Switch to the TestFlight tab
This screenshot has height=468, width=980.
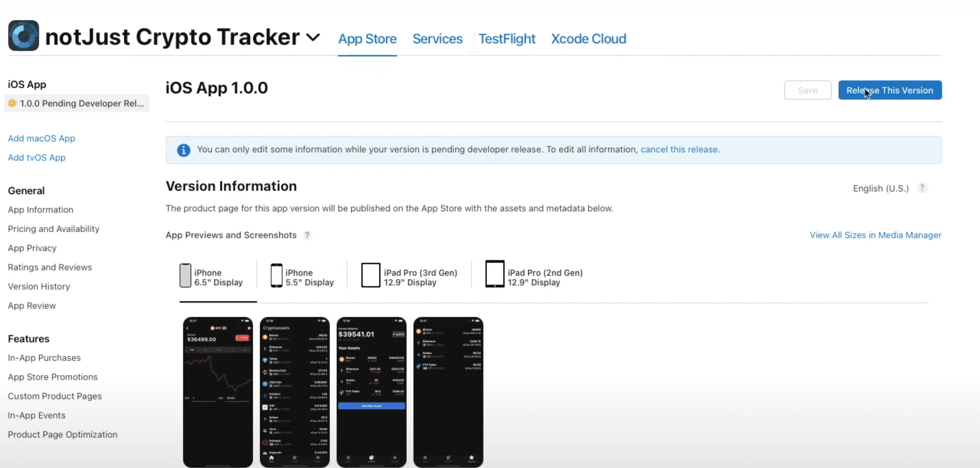[x=507, y=39]
